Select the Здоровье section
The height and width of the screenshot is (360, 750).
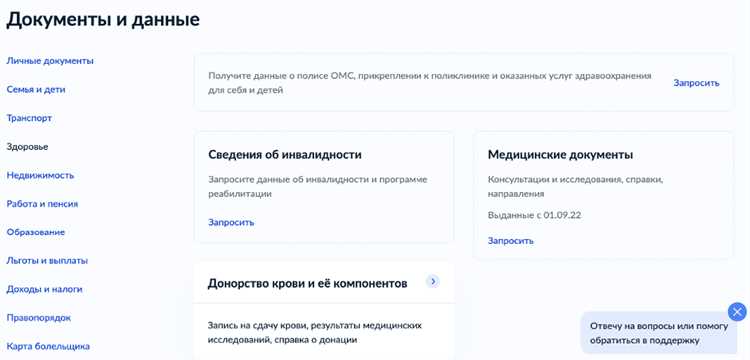(27, 147)
